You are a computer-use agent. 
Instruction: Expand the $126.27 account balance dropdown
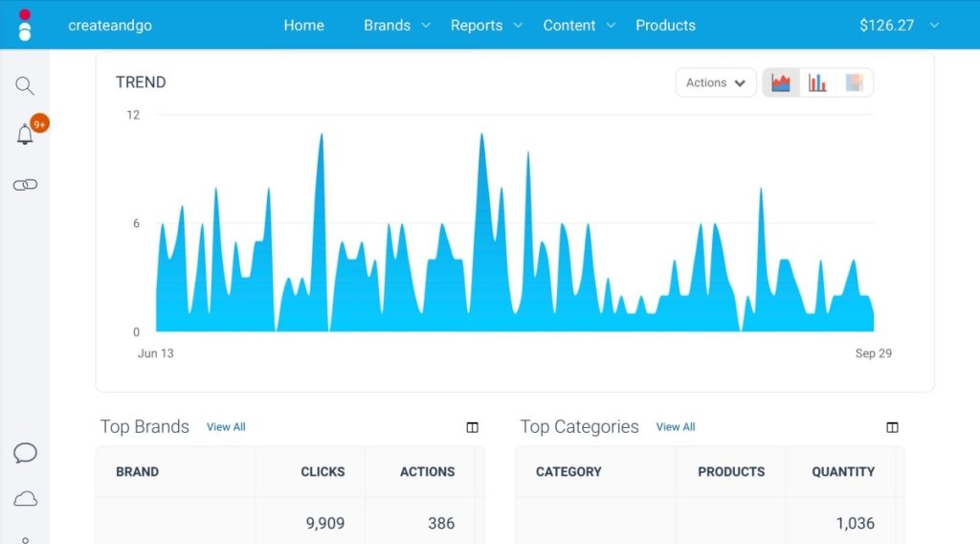[x=899, y=26]
